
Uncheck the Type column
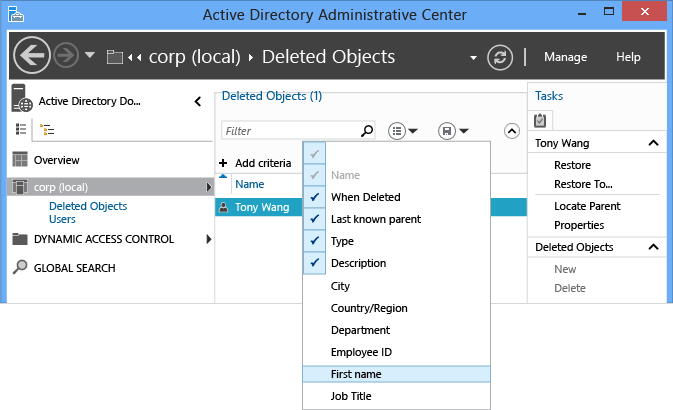[x=315, y=241]
